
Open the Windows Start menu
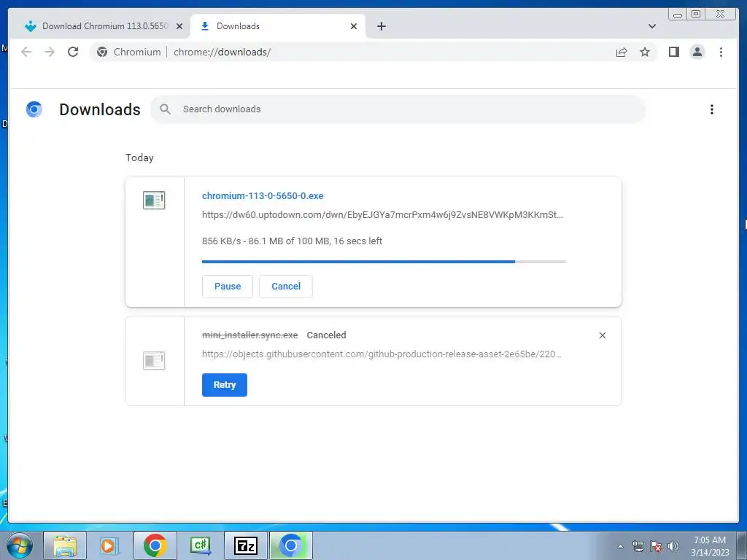point(19,545)
